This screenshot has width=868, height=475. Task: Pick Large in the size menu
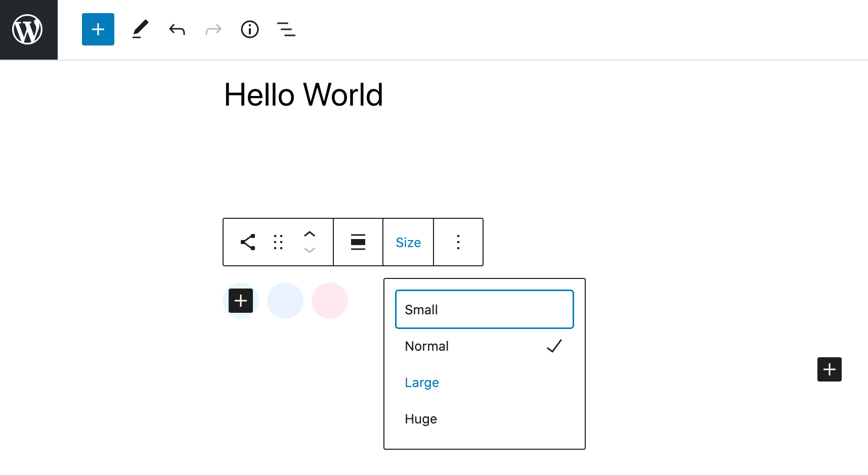coord(484,383)
